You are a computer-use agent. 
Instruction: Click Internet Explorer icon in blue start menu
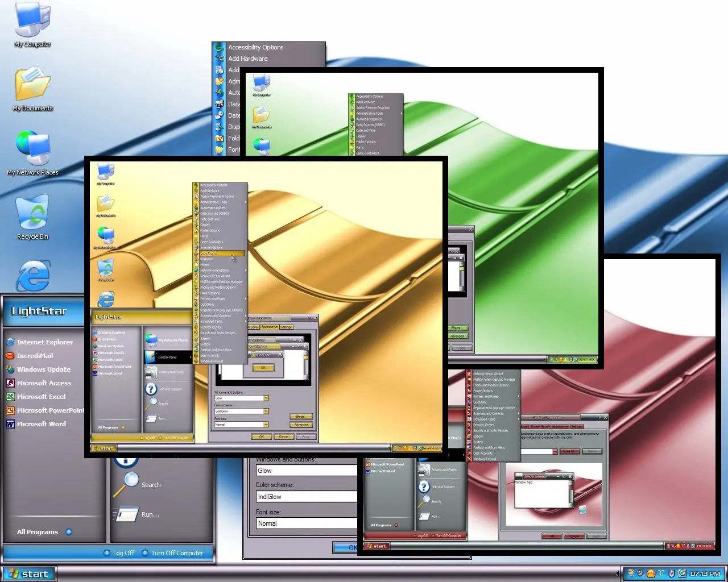pos(10,342)
